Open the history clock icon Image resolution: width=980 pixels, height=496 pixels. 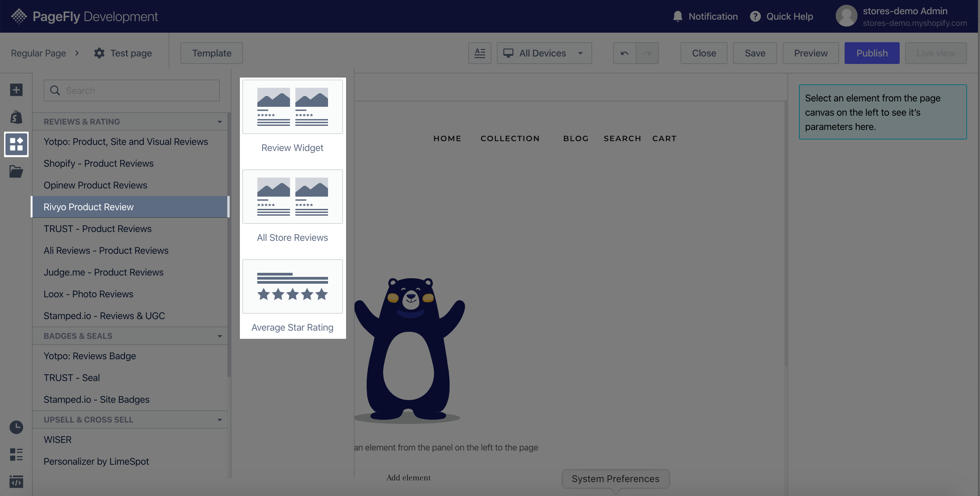[16, 427]
